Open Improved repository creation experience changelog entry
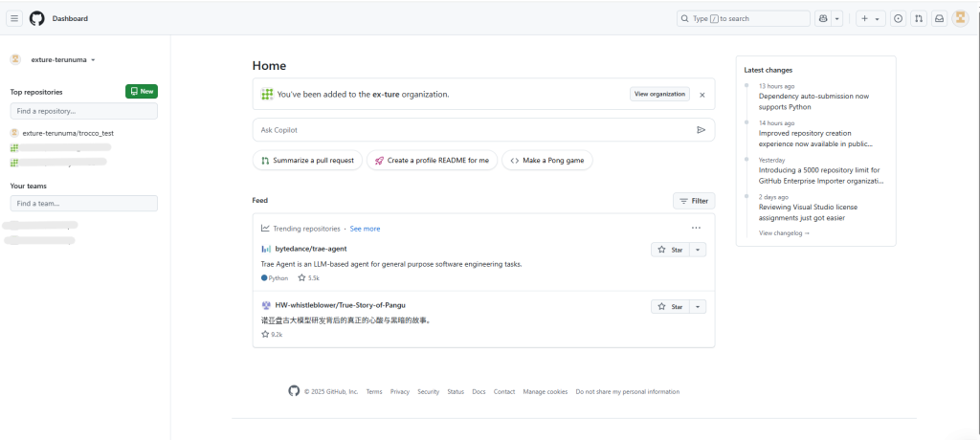This screenshot has width=980, height=440. coord(815,138)
